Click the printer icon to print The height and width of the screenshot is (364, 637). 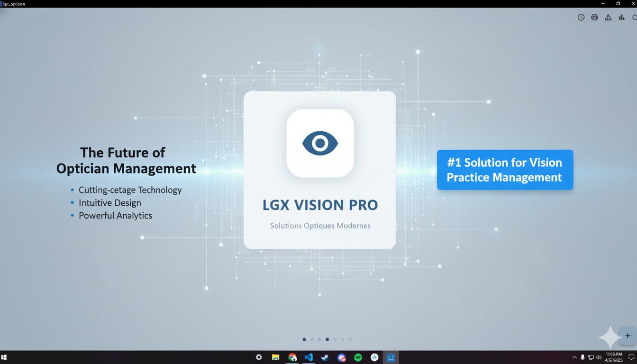594,18
